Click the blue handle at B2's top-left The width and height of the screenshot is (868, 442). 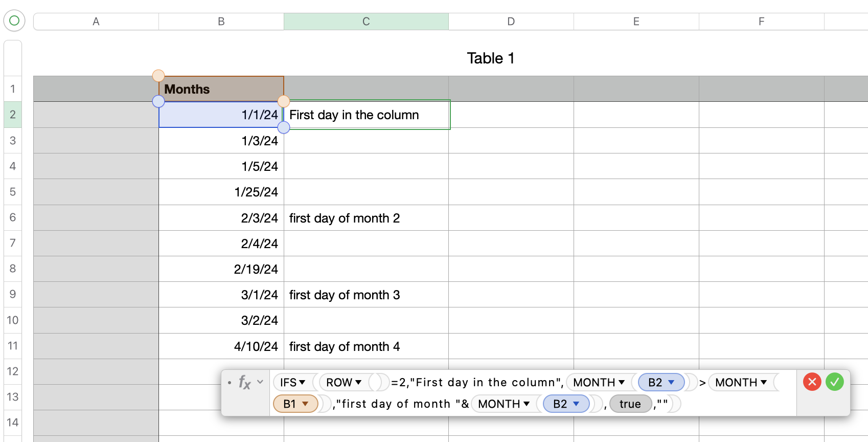[x=158, y=101]
